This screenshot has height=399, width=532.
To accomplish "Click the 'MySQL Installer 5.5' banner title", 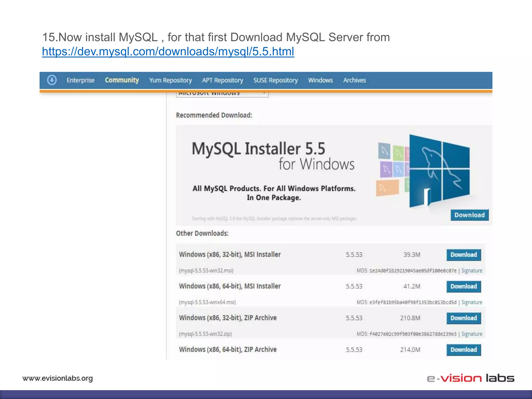I will point(258,149).
